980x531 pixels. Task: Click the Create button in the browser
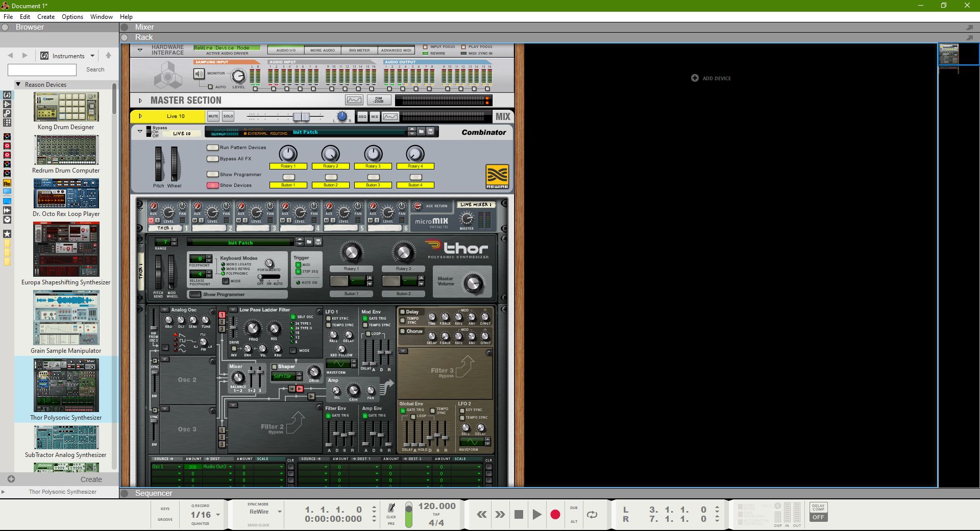[x=91, y=479]
